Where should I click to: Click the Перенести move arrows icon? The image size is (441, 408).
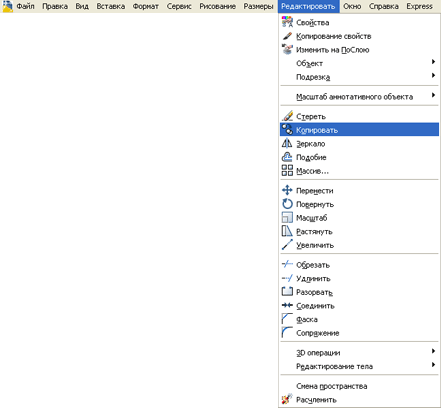287,190
